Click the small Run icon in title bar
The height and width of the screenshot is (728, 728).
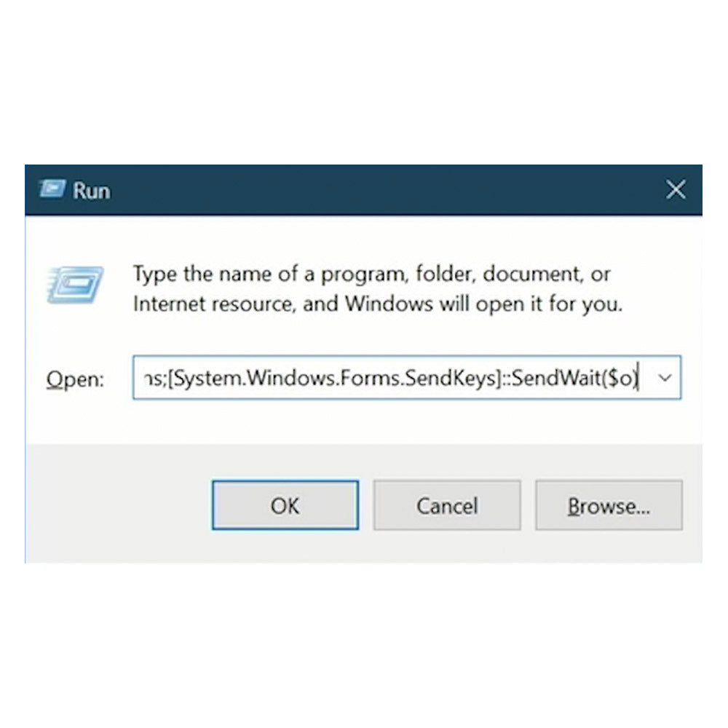click(52, 189)
